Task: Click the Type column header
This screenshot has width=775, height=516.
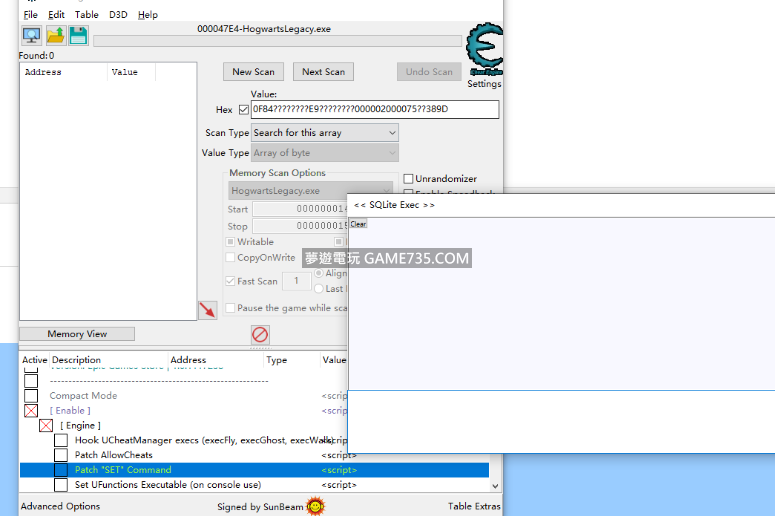Action: [292, 360]
